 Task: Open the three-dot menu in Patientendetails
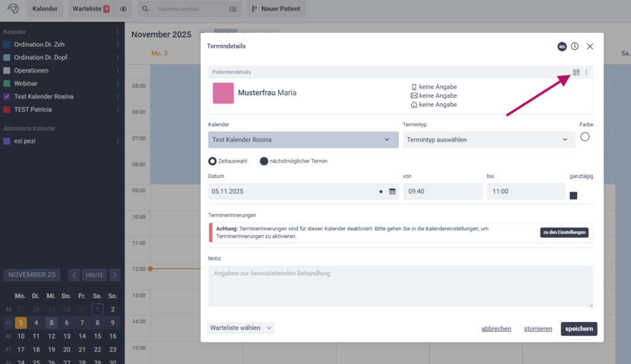click(586, 72)
